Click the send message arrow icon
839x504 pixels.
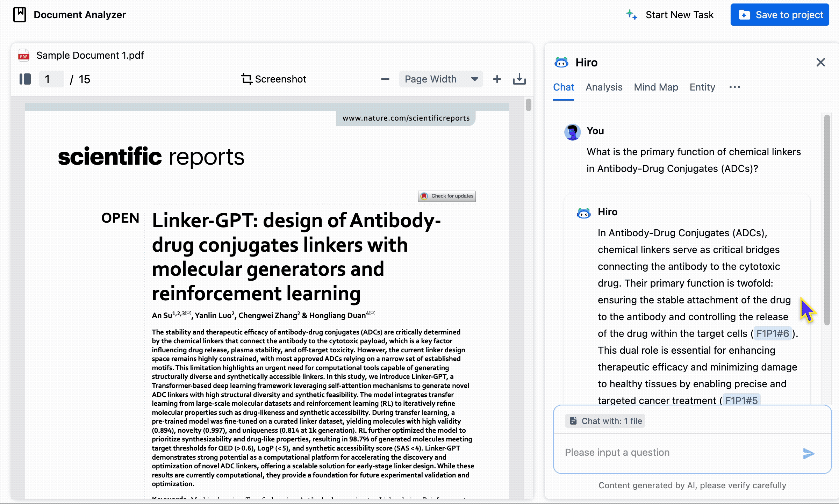click(x=809, y=453)
